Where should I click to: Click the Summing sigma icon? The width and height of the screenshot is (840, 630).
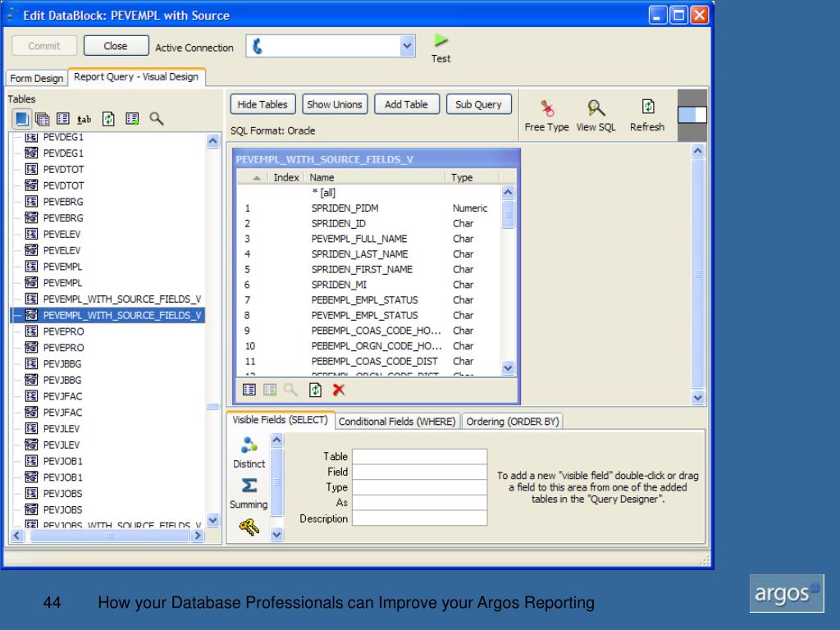249,486
